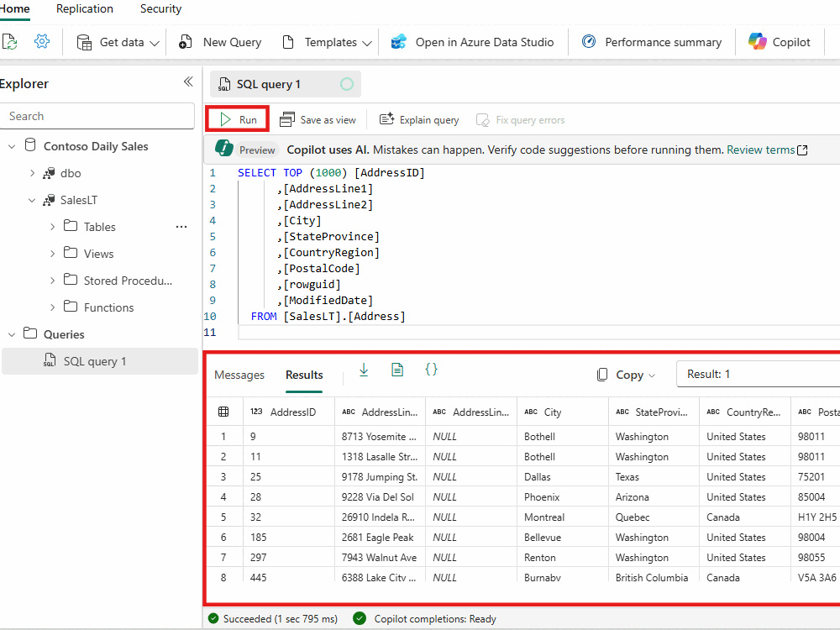The image size is (840, 630).
Task: Select the '9228 Via Del Sol' cell
Action: (380, 496)
